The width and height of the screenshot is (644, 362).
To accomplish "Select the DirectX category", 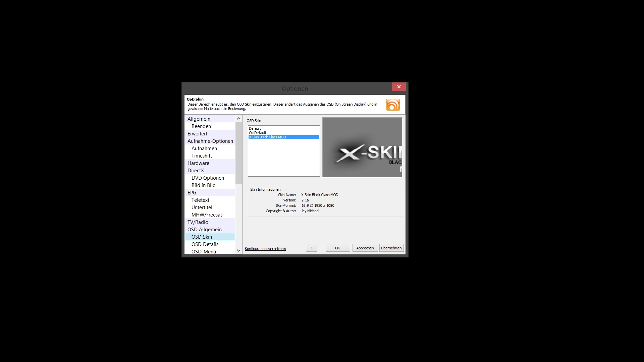I will (x=196, y=171).
